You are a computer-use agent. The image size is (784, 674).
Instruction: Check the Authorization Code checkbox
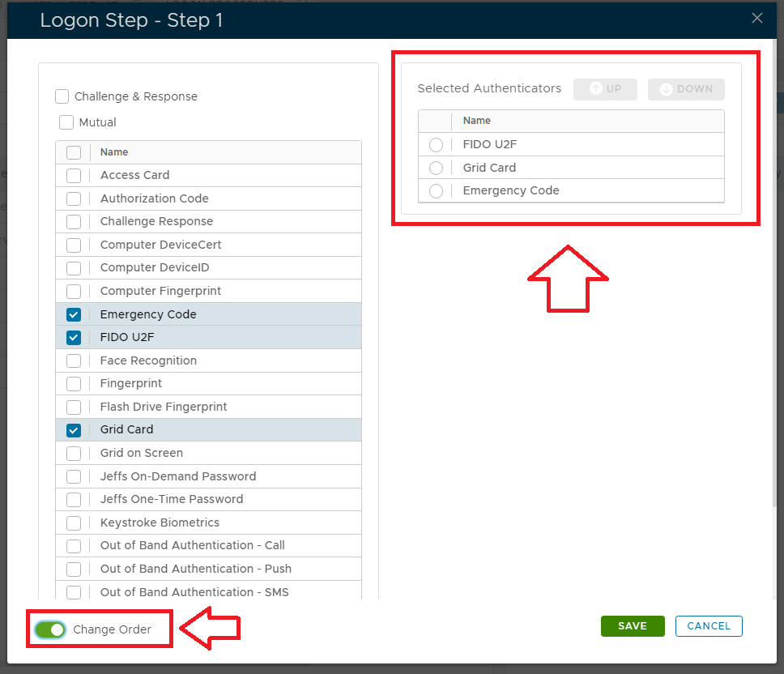tap(74, 199)
